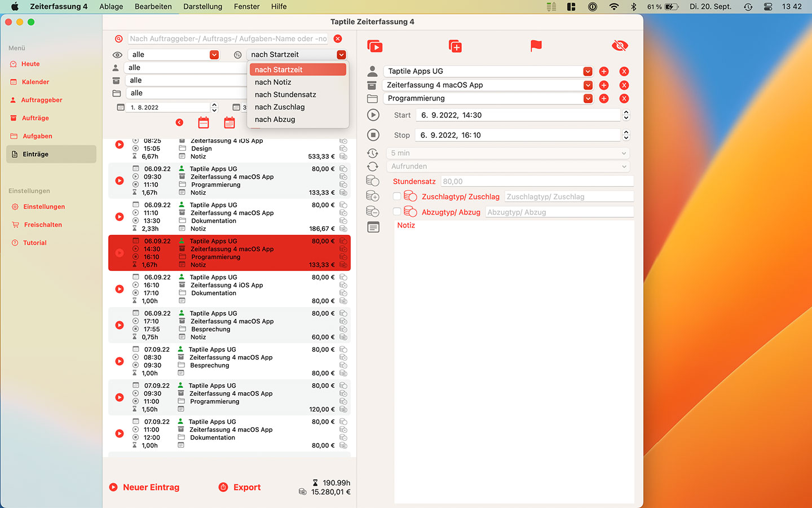The image size is (812, 508).
Task: Choose nach Abzug in sort menu
Action: pyautogui.click(x=298, y=120)
